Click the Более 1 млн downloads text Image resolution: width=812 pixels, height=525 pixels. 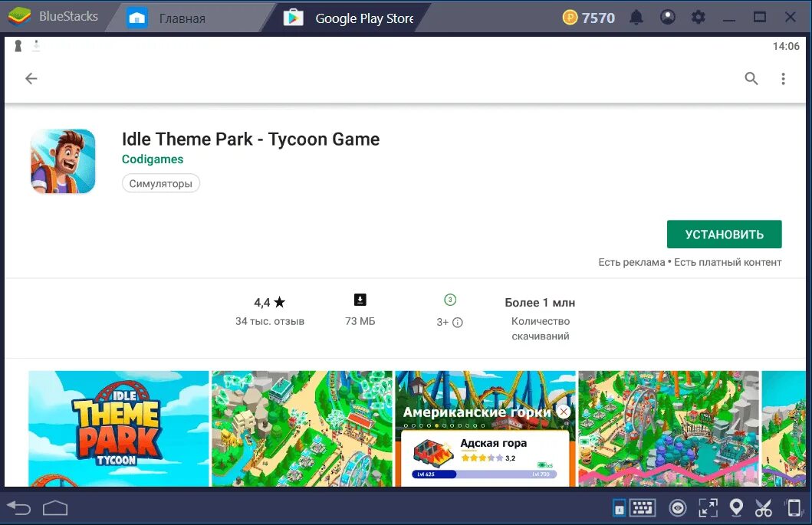pos(540,303)
